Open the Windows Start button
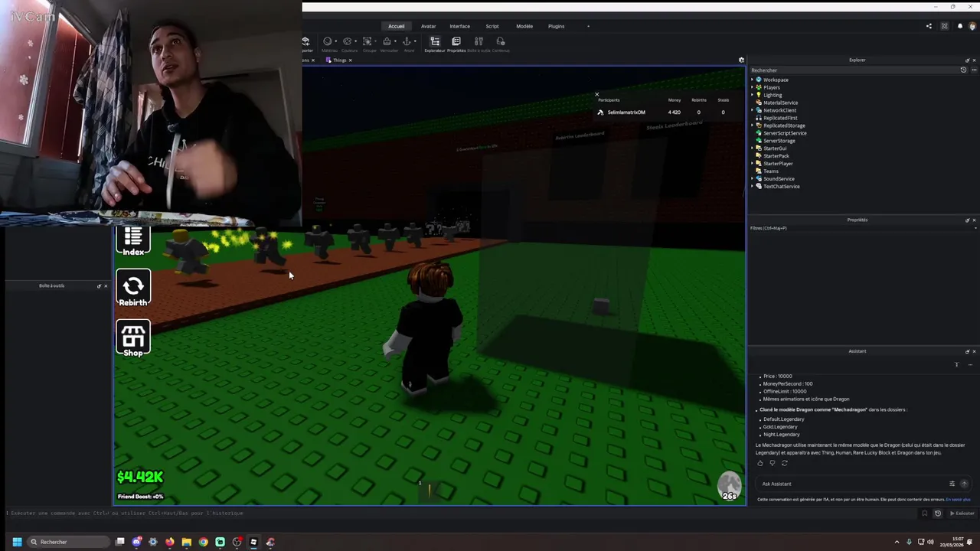This screenshot has width=980, height=551. pos(17,542)
